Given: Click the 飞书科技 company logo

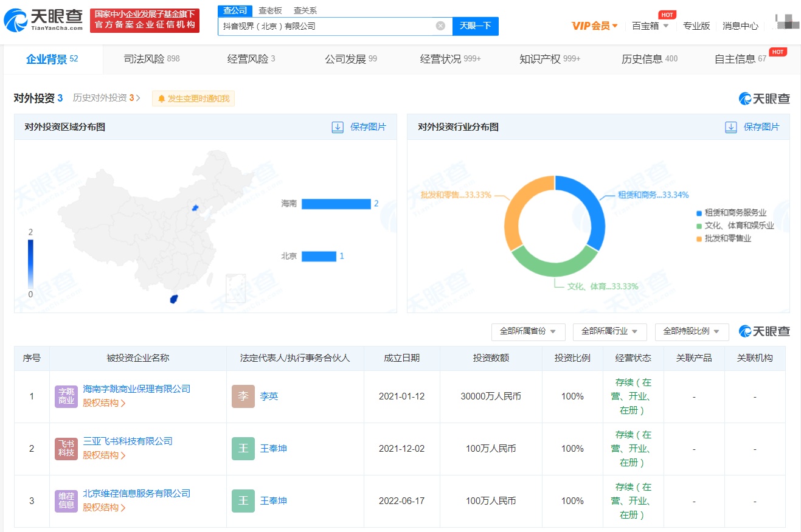Looking at the screenshot, I should tap(66, 449).
